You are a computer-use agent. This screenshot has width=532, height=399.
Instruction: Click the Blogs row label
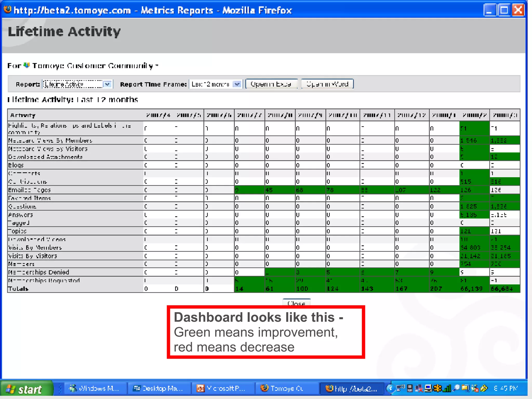pyautogui.click(x=16, y=165)
